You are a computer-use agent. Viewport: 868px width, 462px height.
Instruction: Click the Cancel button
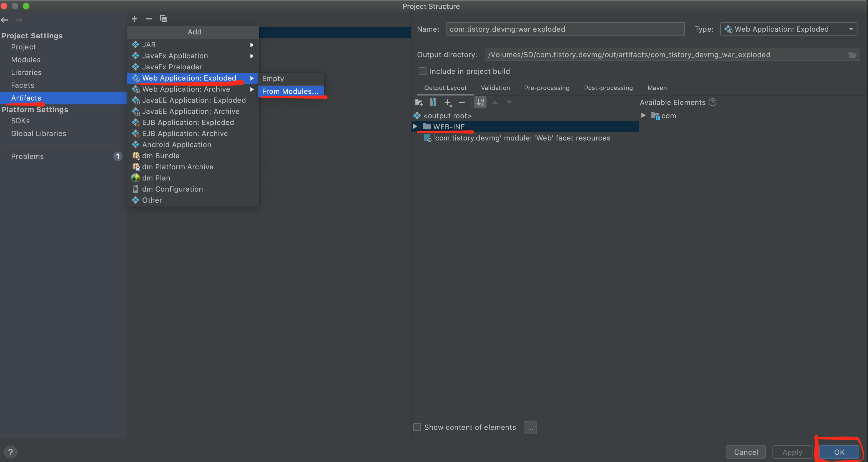[746, 452]
